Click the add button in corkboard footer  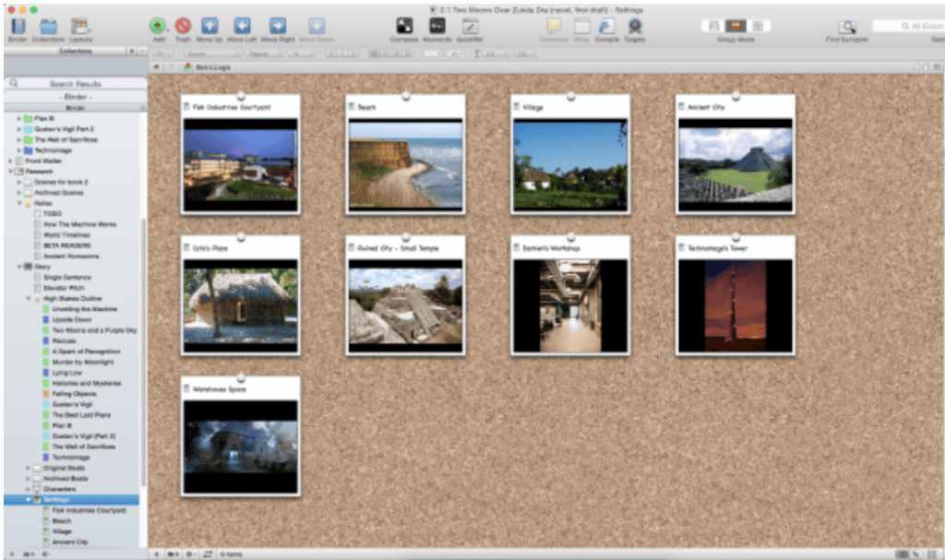point(156,554)
